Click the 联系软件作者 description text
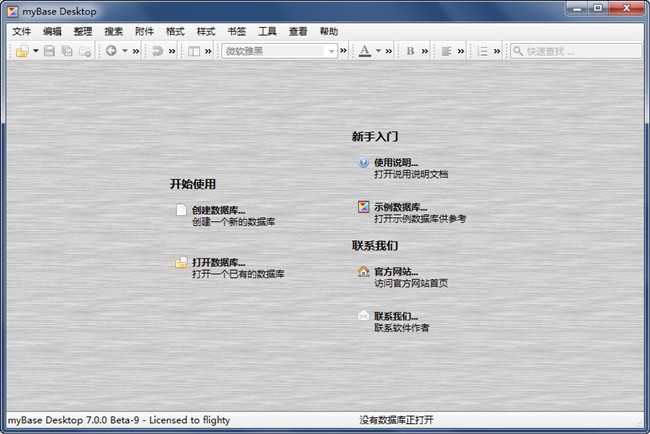 402,327
